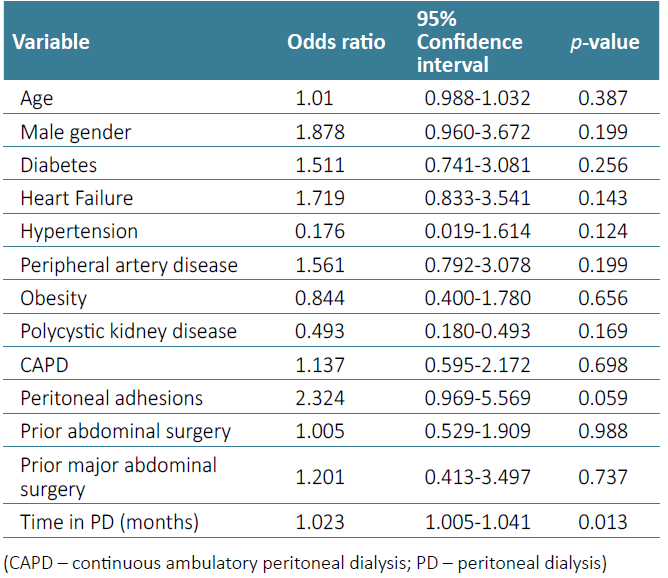
Task: Select the Time in PD (months) label
Action: pyautogui.click(x=108, y=521)
